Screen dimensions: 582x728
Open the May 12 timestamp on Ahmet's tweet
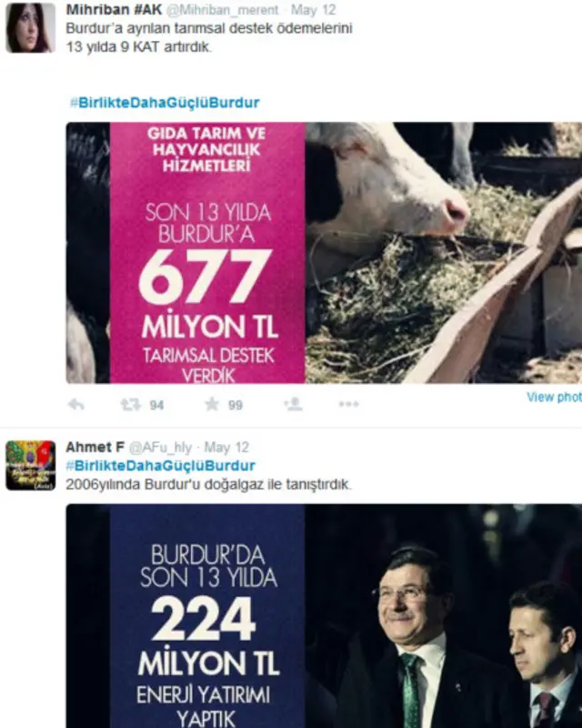226,447
